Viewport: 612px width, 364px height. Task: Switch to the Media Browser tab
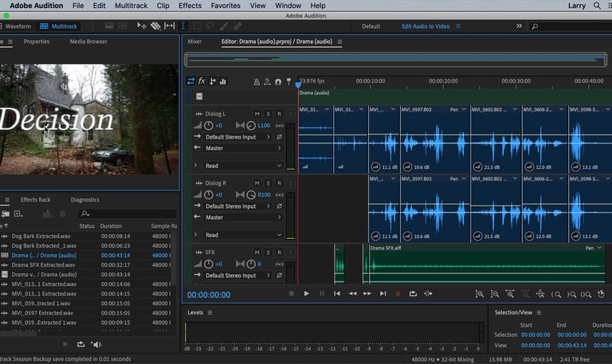click(88, 41)
